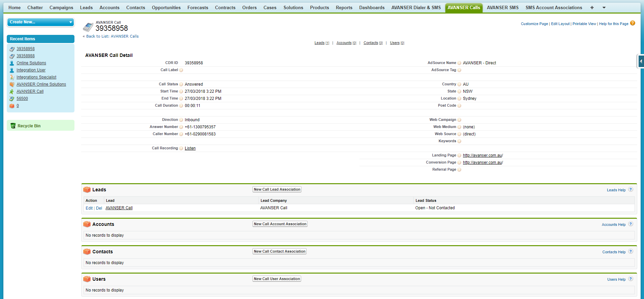This screenshot has height=299, width=644.
Task: Open the Conversion Page avanser.com.au URL
Action: 483,163
